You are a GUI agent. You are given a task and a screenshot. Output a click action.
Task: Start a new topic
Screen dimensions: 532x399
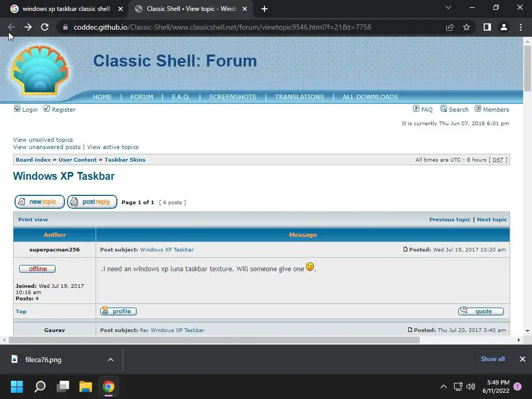(39, 202)
